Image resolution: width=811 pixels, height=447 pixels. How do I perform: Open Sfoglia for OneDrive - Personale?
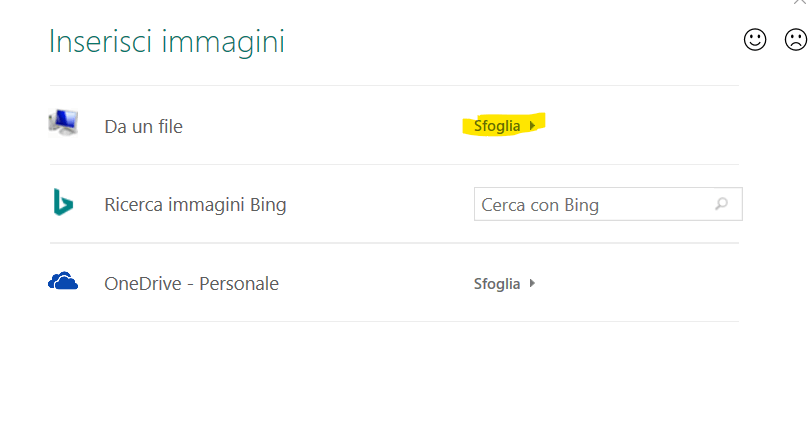pos(497,284)
